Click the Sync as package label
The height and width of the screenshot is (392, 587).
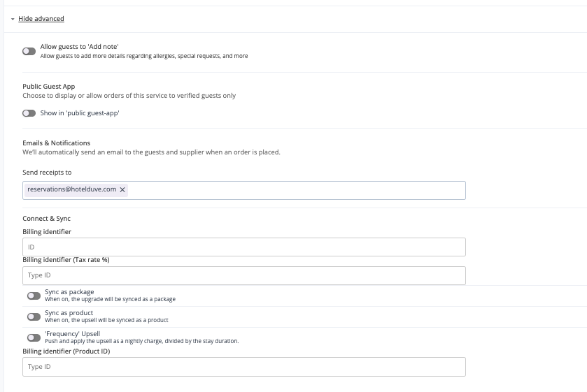click(69, 292)
